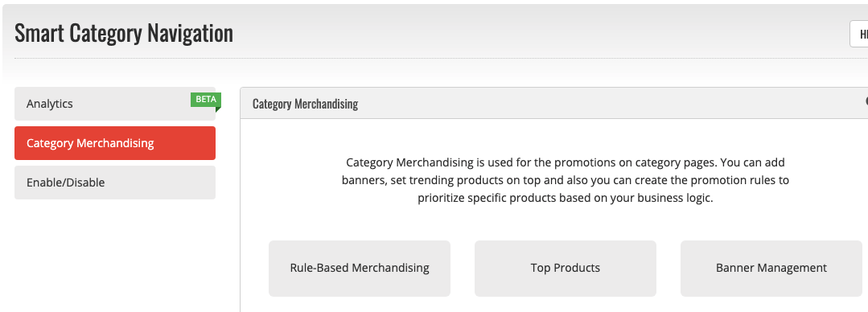Click the gray header bar of the merchandising panel
Image resolution: width=868 pixels, height=312 pixels.
554,104
